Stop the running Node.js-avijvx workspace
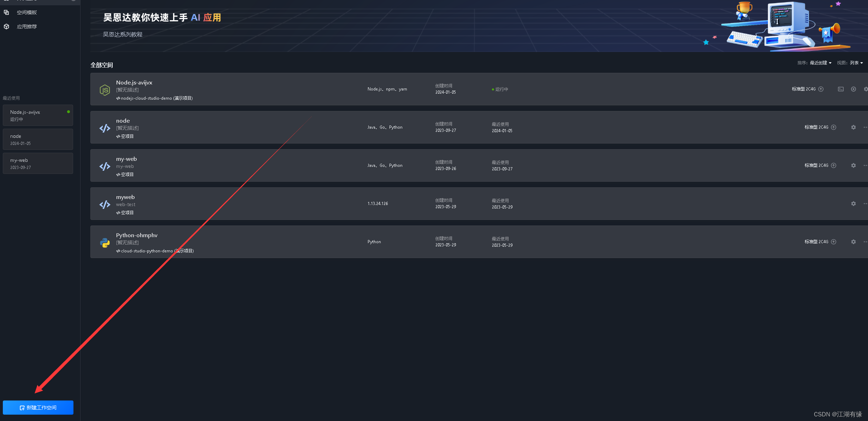The width and height of the screenshot is (868, 421). pyautogui.click(x=854, y=89)
